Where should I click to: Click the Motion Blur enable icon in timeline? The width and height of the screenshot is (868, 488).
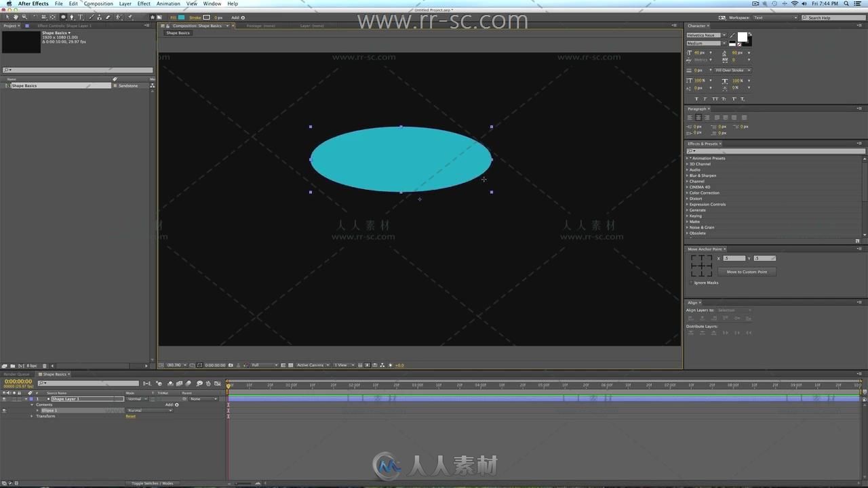[x=188, y=384]
